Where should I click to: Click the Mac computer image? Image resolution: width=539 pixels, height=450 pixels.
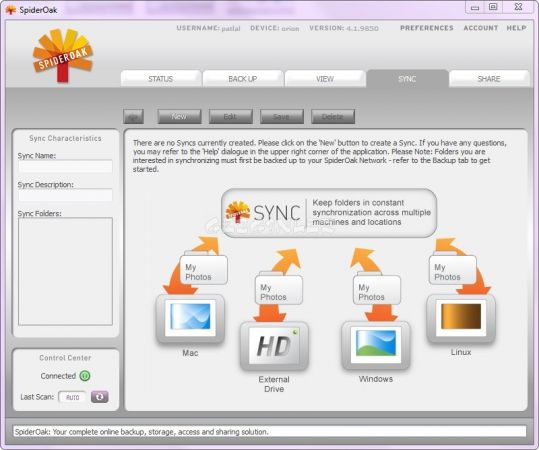point(190,319)
